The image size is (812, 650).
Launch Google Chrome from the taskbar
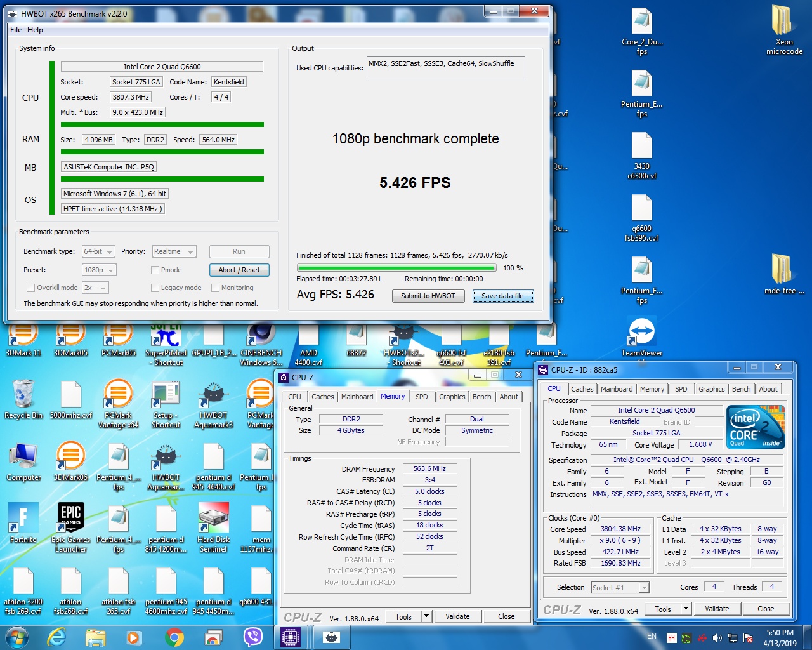pos(174,637)
